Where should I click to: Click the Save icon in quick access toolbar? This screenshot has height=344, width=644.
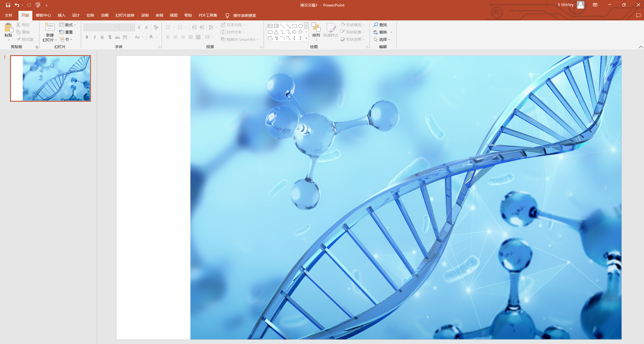click(x=8, y=5)
